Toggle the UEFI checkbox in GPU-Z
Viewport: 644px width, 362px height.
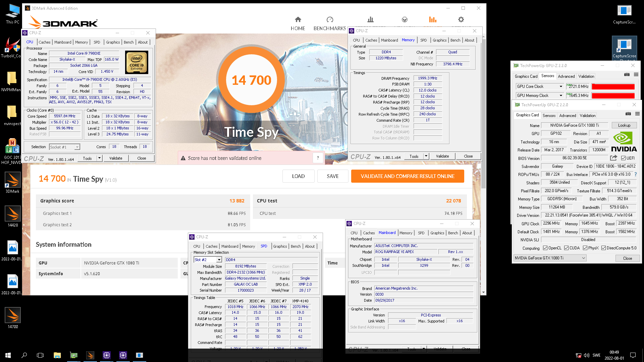(x=623, y=158)
